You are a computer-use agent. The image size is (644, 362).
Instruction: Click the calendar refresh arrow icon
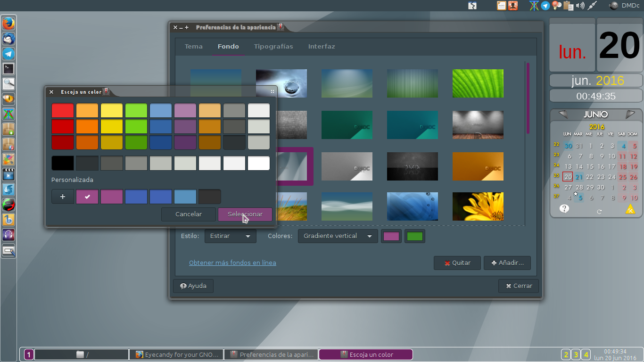click(x=599, y=211)
